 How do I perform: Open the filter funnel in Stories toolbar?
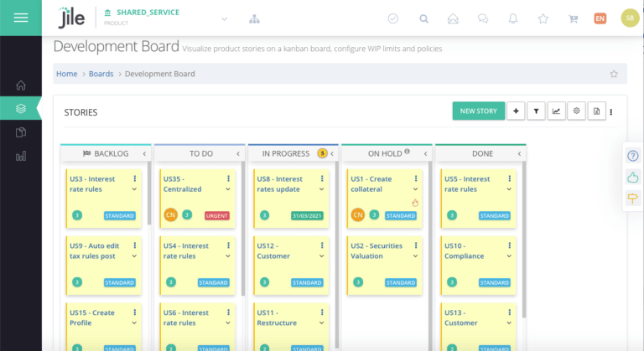click(x=536, y=111)
